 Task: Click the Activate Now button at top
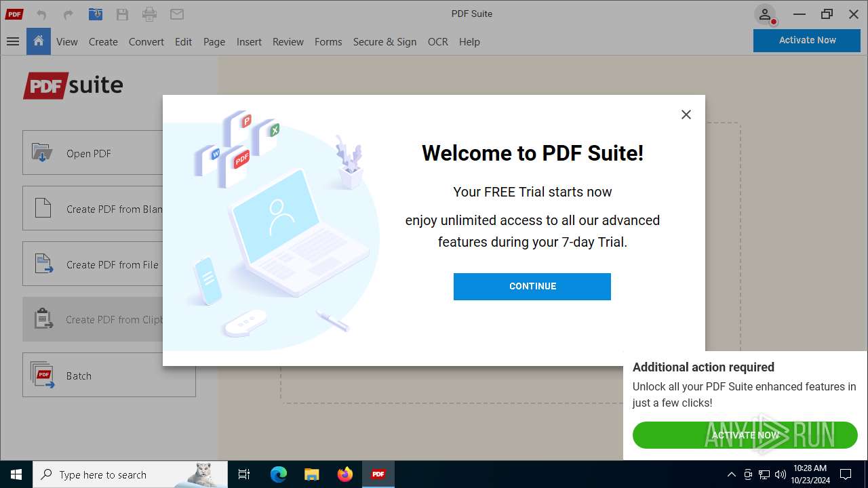click(x=807, y=40)
